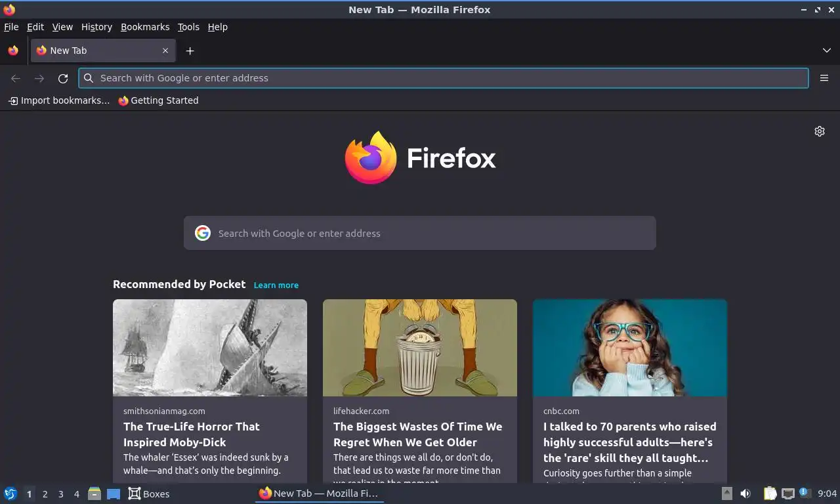Click the back navigation arrow

point(16,78)
